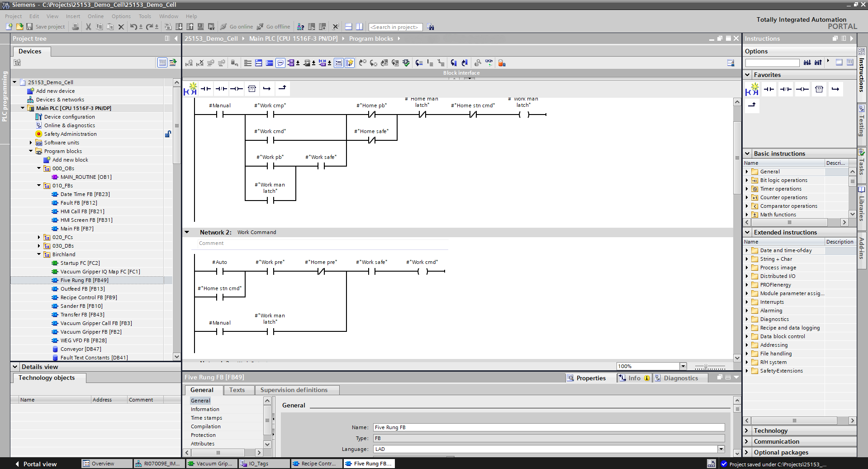868x469 pixels.
Task: Open the Options menu in menu bar
Action: [x=121, y=16]
